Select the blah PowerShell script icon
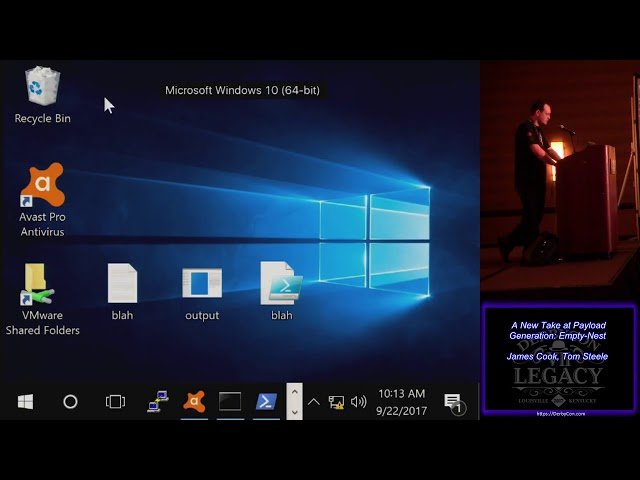Image resolution: width=640 pixels, height=480 pixels. coord(282,291)
